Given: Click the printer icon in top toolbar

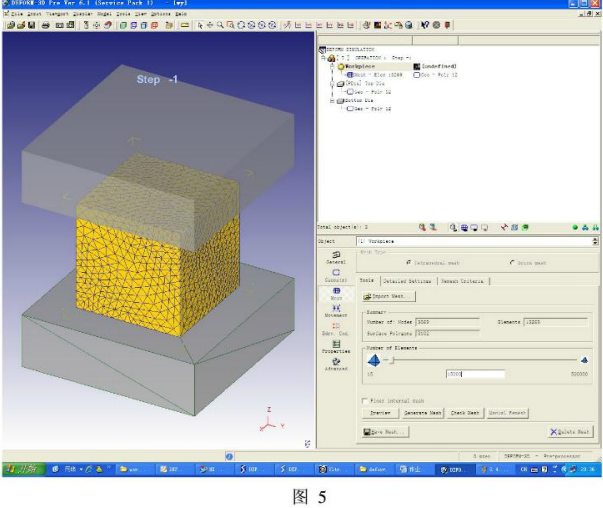Looking at the screenshot, I should click(45, 25).
